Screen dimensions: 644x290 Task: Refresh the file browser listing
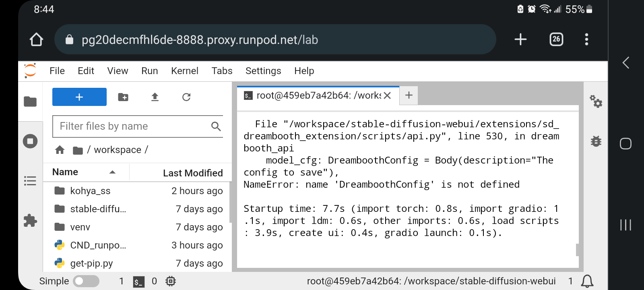pyautogui.click(x=186, y=97)
